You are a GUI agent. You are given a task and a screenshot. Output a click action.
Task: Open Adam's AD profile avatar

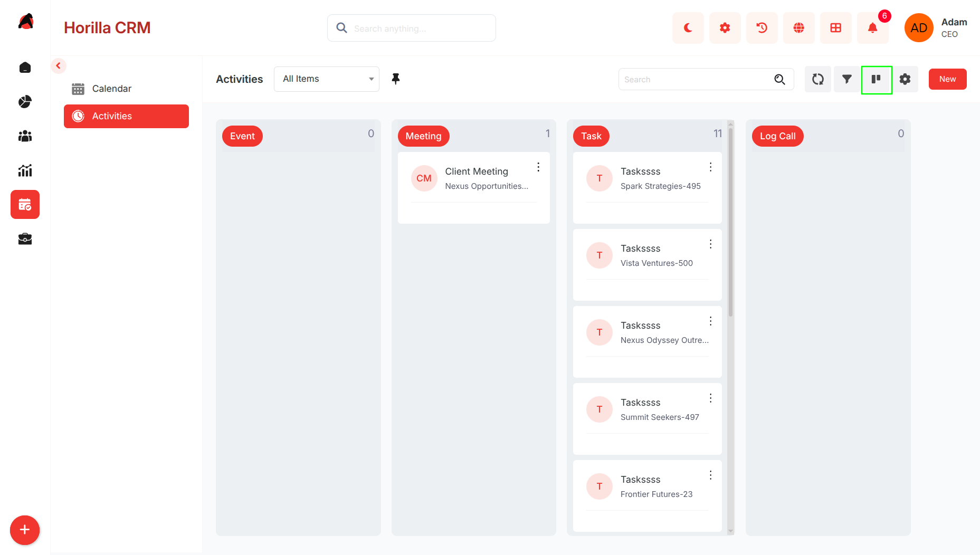click(x=919, y=28)
